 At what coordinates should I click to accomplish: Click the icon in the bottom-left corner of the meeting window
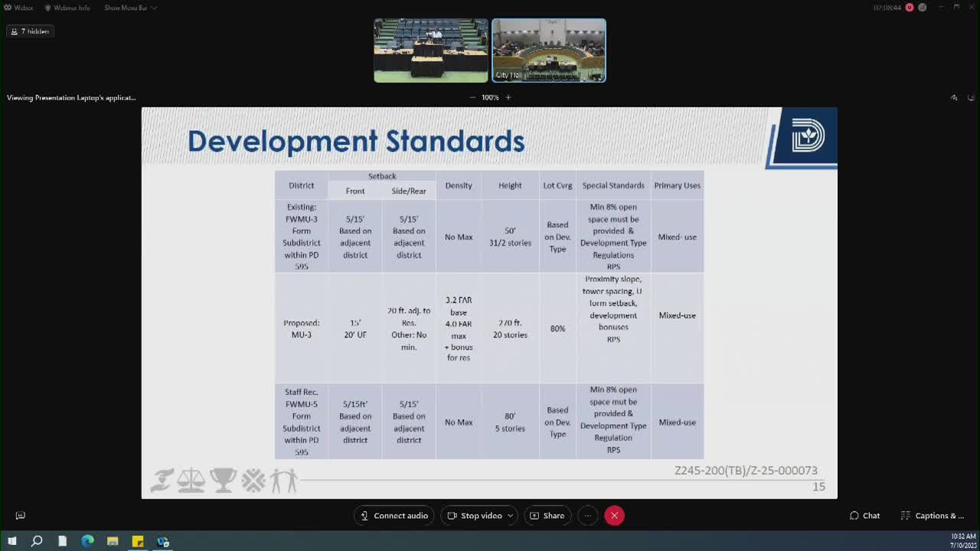coord(21,516)
